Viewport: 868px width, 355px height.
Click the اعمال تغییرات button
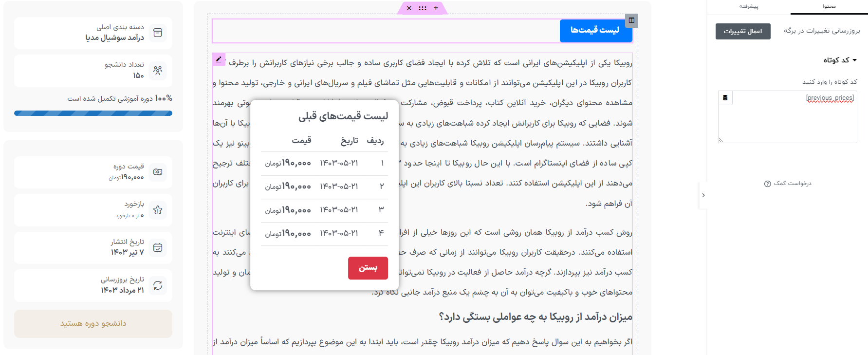743,31
